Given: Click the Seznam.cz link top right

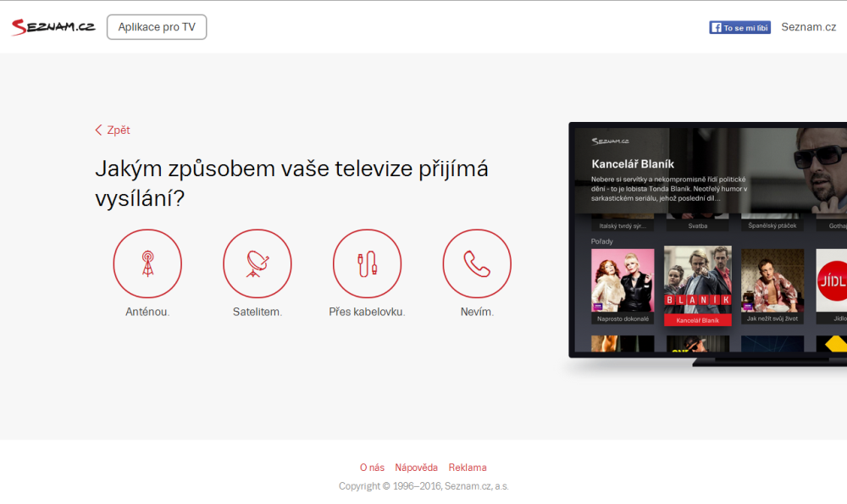Looking at the screenshot, I should (x=809, y=26).
